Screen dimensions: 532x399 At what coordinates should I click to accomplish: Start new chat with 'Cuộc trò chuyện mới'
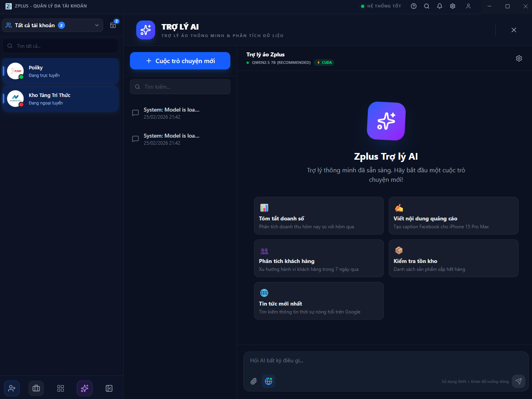click(x=180, y=61)
